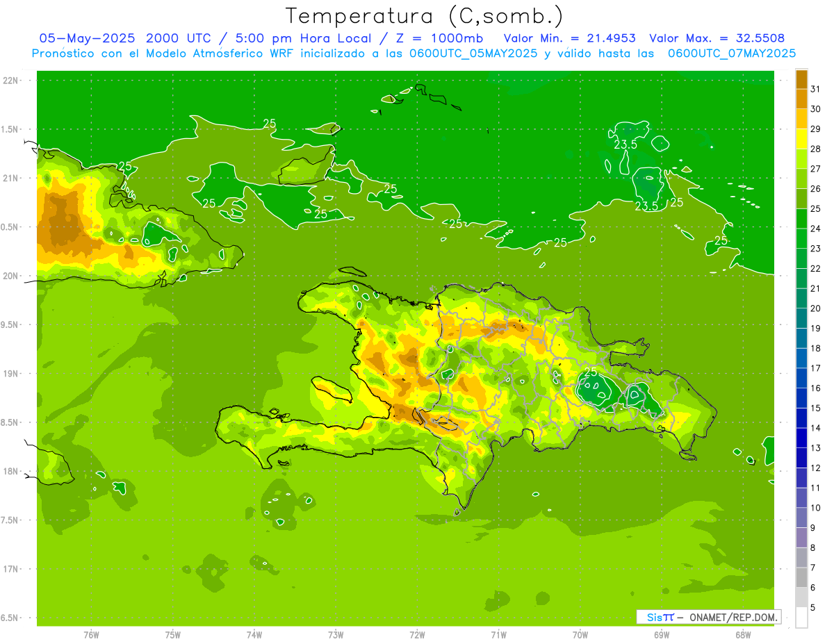Screen dimensions: 834x644
Task: Click the "19N" latitude axis label
Action: (10, 374)
